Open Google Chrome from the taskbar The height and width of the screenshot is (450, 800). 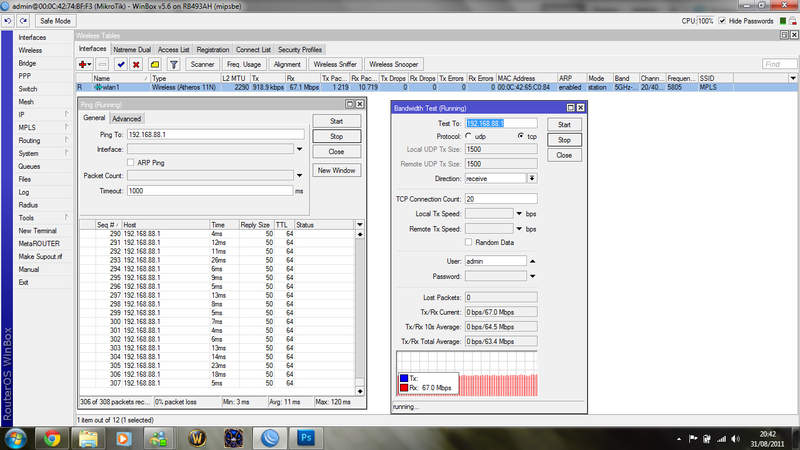point(52,437)
